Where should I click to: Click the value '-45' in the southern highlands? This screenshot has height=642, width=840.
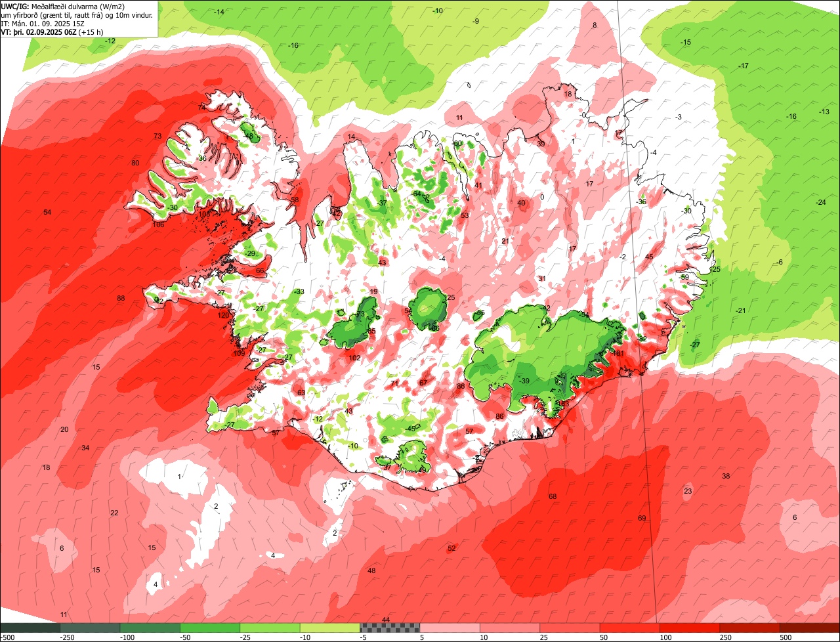click(x=411, y=429)
